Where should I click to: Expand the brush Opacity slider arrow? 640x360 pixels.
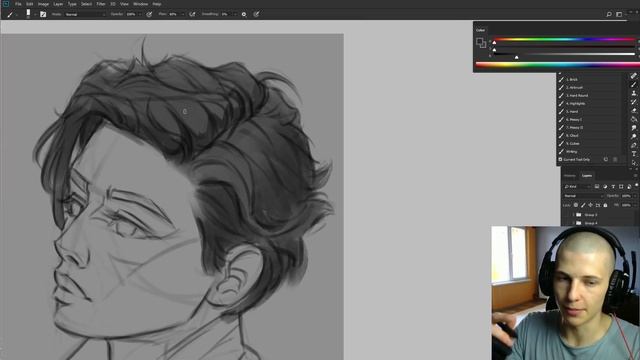pos(140,14)
